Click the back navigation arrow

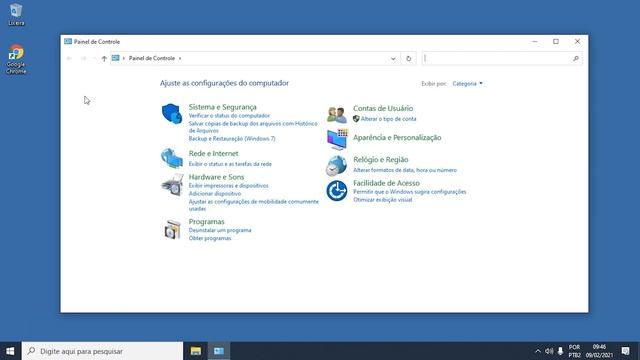coord(69,58)
